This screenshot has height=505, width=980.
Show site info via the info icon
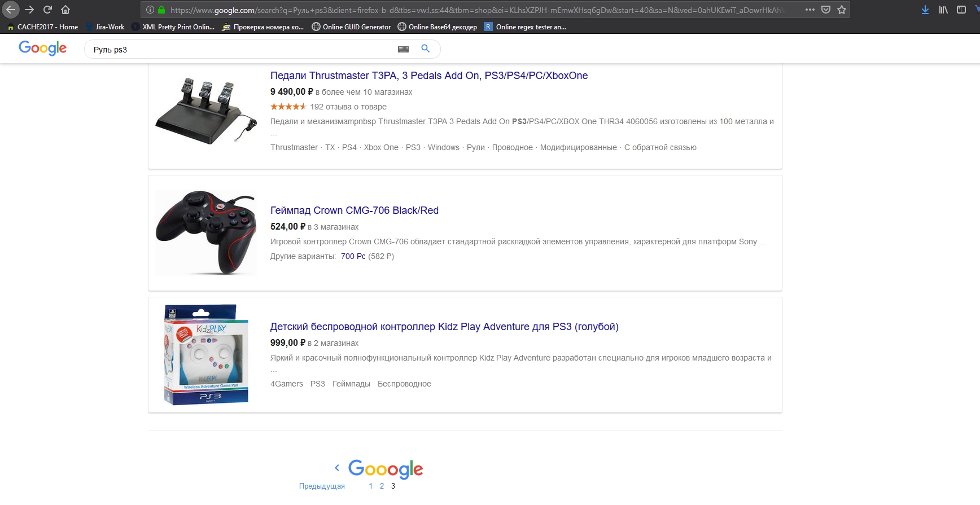(x=150, y=10)
